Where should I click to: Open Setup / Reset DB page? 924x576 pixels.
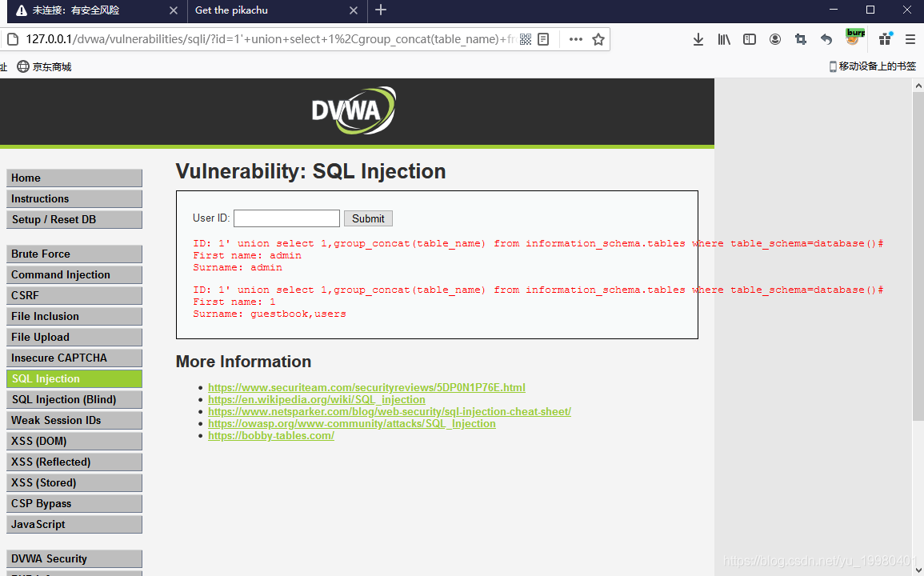(74, 219)
